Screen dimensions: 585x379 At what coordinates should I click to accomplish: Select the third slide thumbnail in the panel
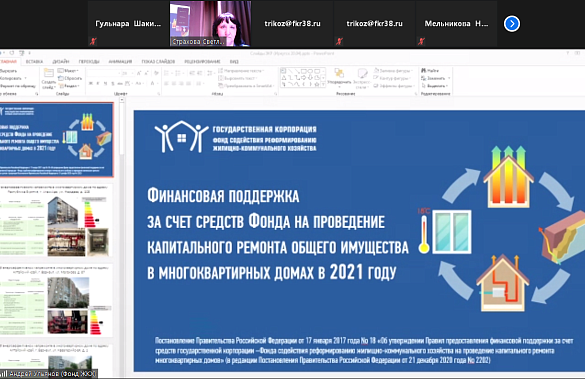[x=57, y=301]
